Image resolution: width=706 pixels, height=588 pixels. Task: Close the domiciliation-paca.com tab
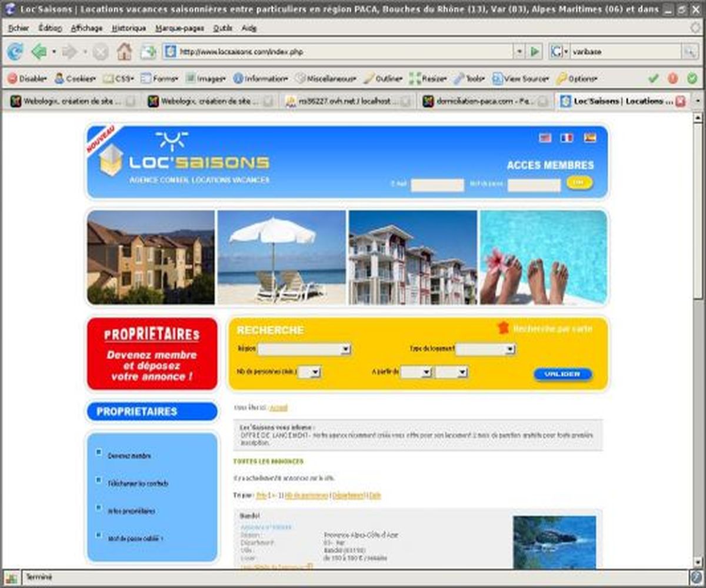(544, 102)
